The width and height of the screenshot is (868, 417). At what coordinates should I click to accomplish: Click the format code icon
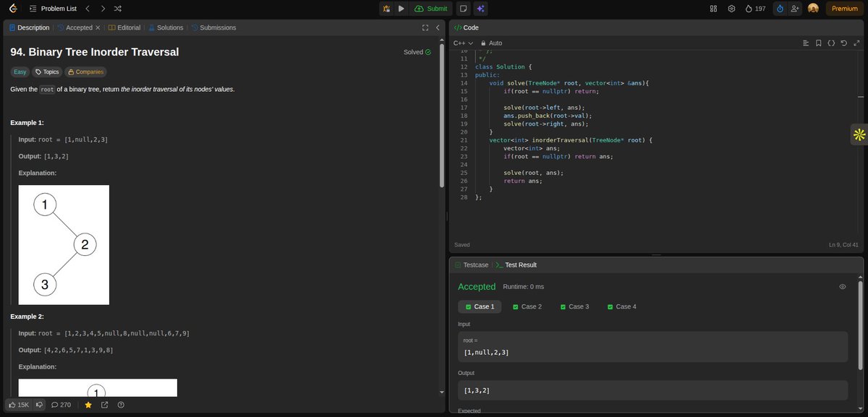pyautogui.click(x=805, y=43)
